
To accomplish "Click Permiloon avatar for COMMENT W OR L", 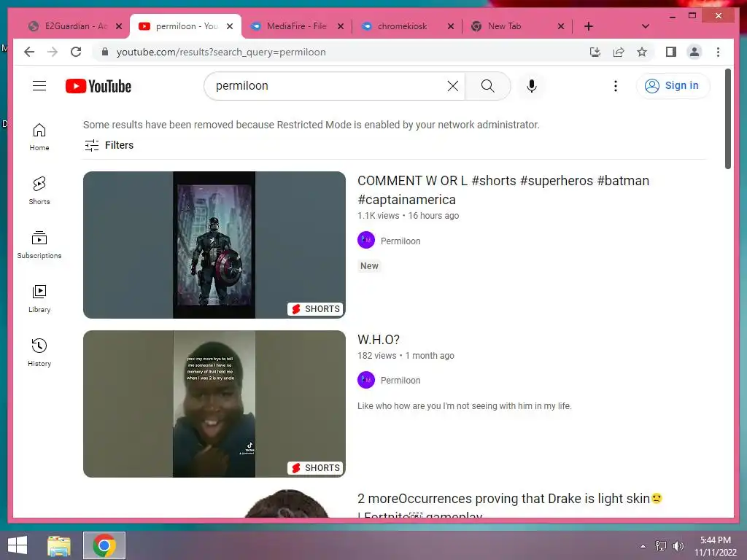I will click(x=366, y=240).
